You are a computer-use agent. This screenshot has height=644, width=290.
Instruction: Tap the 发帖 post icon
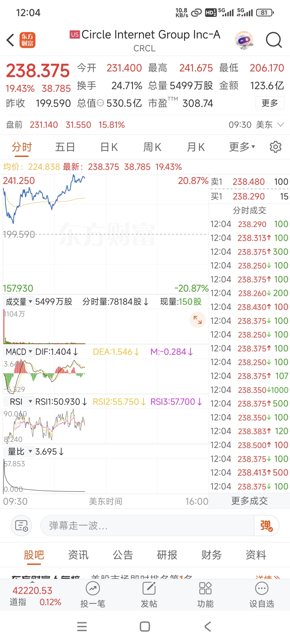pyautogui.click(x=149, y=595)
